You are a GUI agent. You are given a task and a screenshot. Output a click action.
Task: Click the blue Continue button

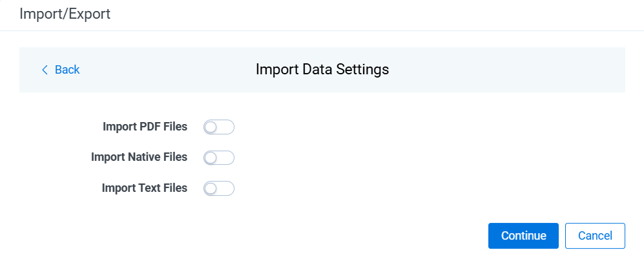pos(523,236)
